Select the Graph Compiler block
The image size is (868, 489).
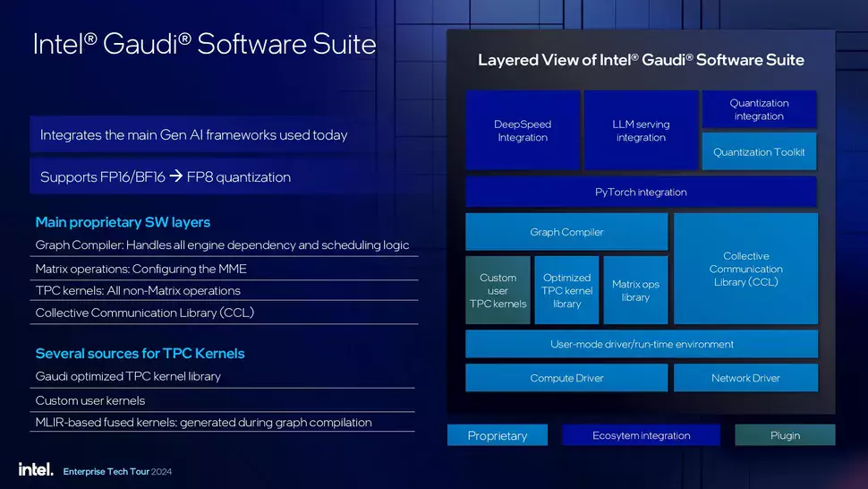click(x=566, y=231)
